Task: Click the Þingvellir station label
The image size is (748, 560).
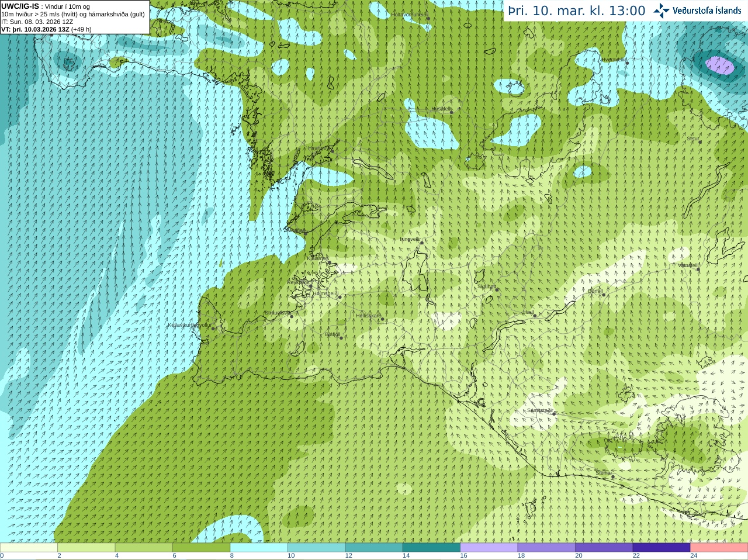Action: (410, 239)
